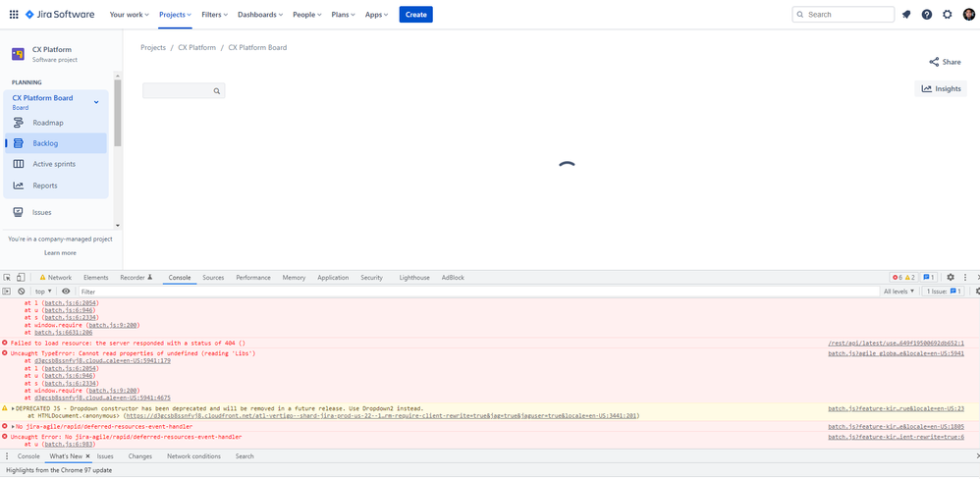Open DevTools settings gear

(x=950, y=277)
